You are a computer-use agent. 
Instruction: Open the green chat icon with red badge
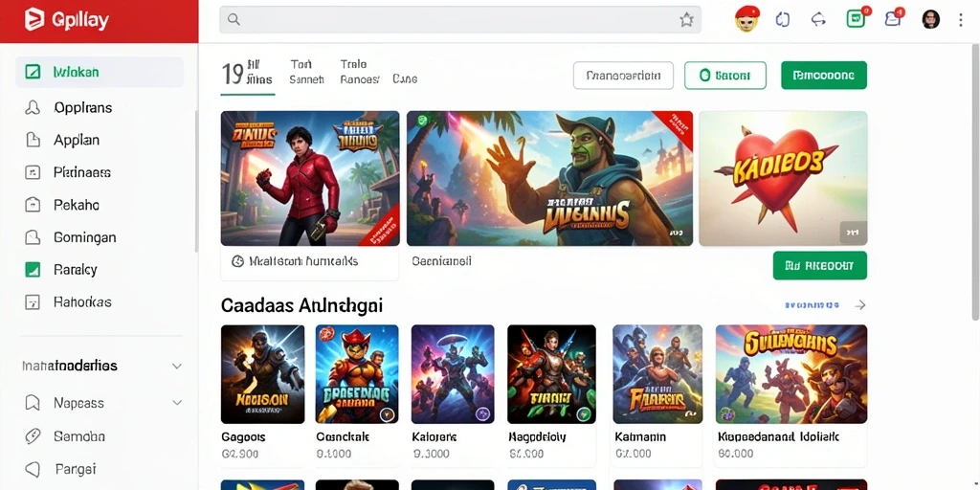(857, 17)
